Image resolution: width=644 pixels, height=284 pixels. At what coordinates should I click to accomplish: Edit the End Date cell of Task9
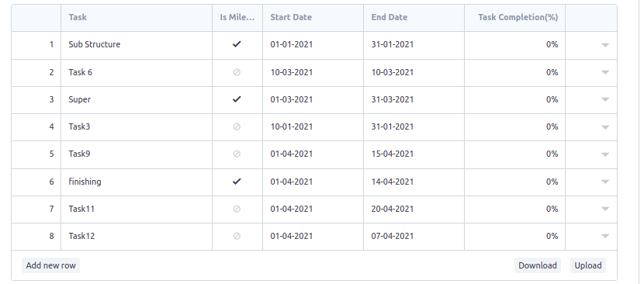pyautogui.click(x=414, y=154)
